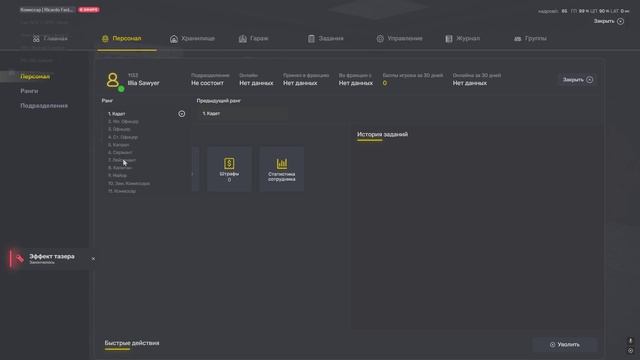Click the Управление gear icon
640x360 pixels.
pos(380,38)
